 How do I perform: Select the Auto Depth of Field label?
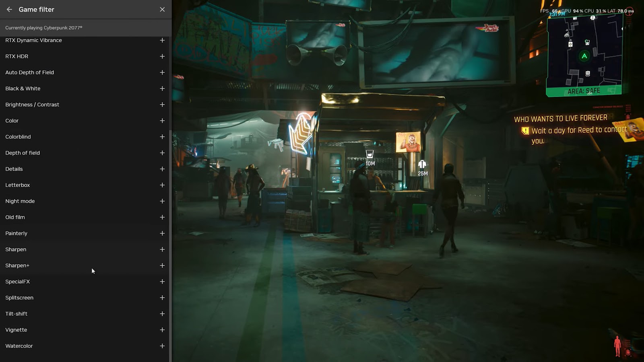29,72
